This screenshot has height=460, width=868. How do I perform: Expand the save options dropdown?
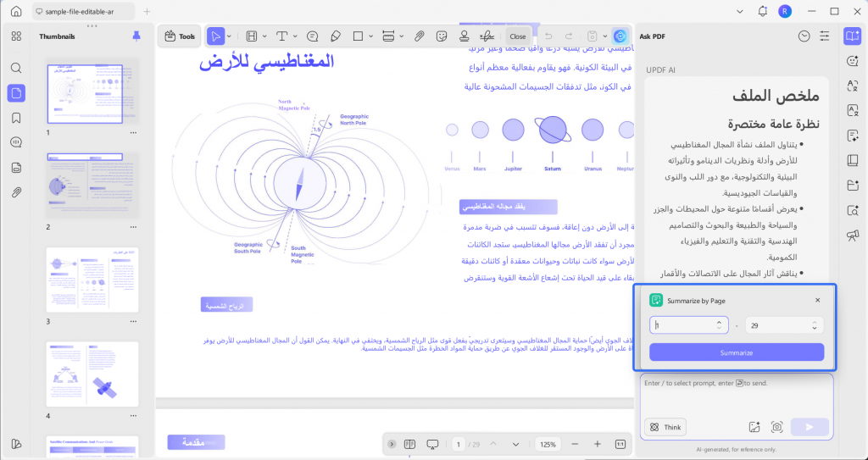[x=604, y=36]
